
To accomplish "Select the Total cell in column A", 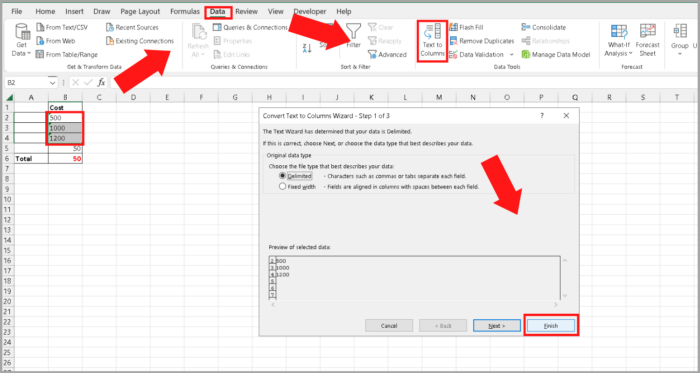I will [x=31, y=158].
